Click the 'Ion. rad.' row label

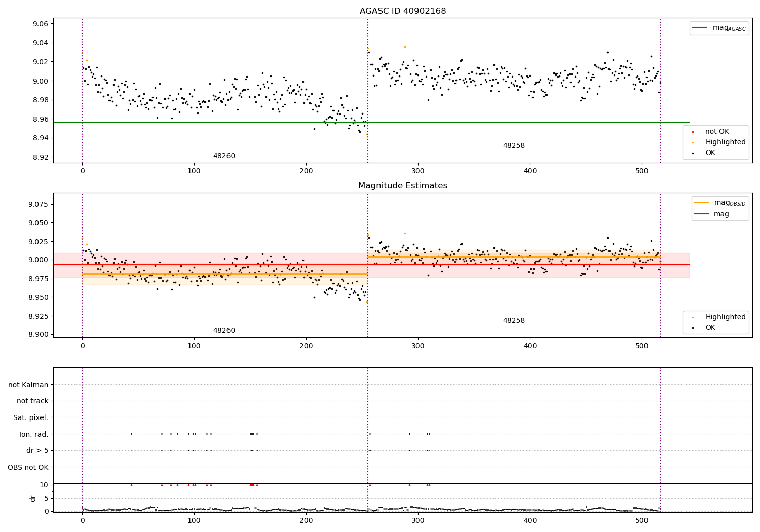point(34,434)
